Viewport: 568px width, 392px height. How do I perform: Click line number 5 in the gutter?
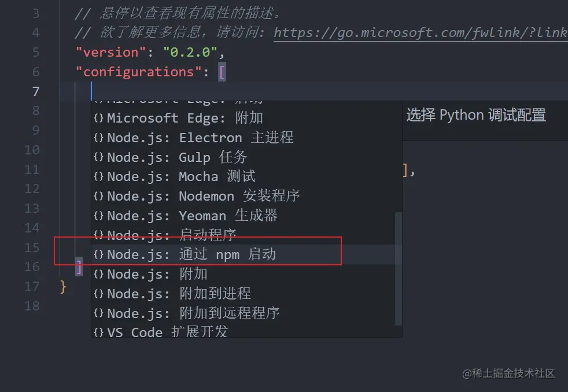(x=35, y=52)
